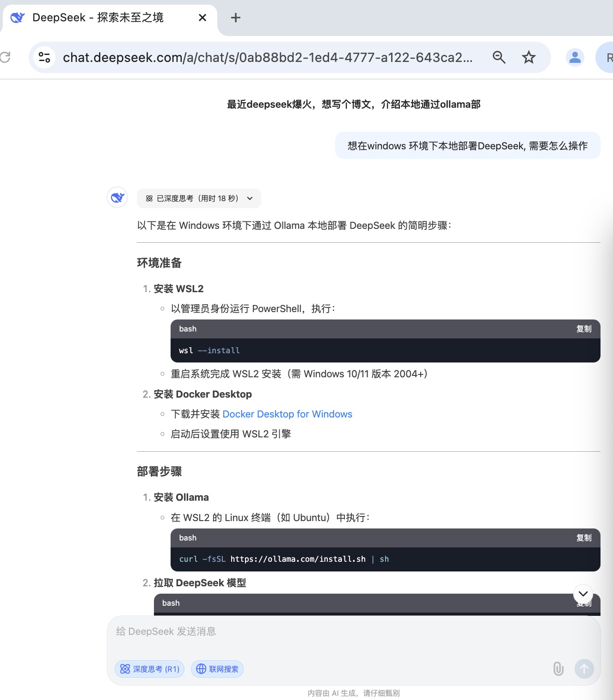This screenshot has height=700, width=613.
Task: Click the 拉取 DeepSeek 模型 list item
Action: pos(200,583)
